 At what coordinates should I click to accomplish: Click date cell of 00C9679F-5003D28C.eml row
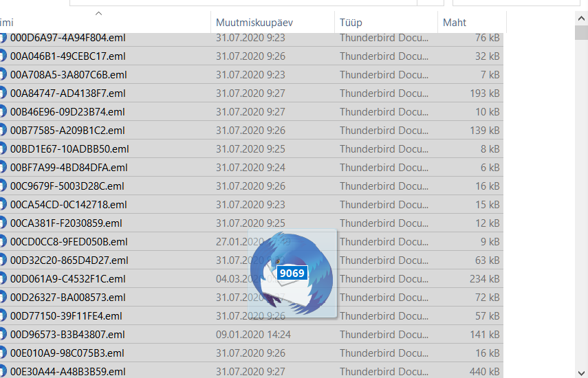(x=250, y=186)
